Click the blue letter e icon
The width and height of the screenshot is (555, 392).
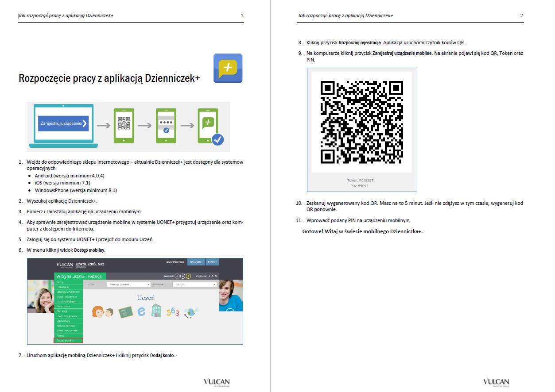(141, 311)
